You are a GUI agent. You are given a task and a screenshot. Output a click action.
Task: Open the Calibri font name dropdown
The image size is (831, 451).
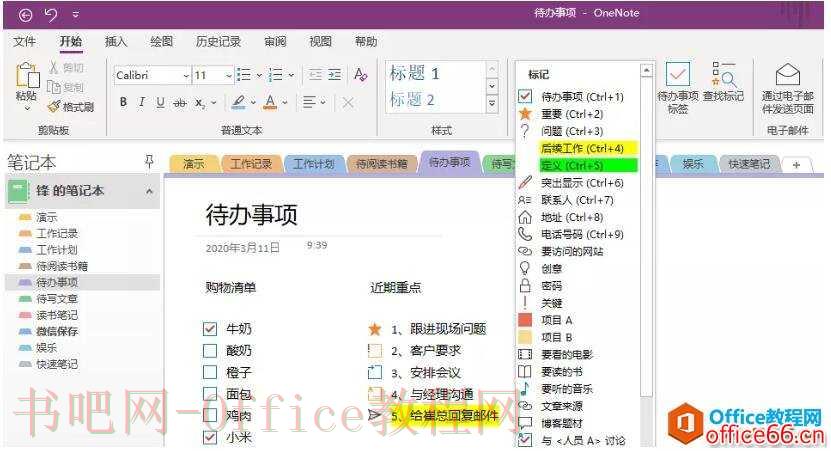[186, 75]
